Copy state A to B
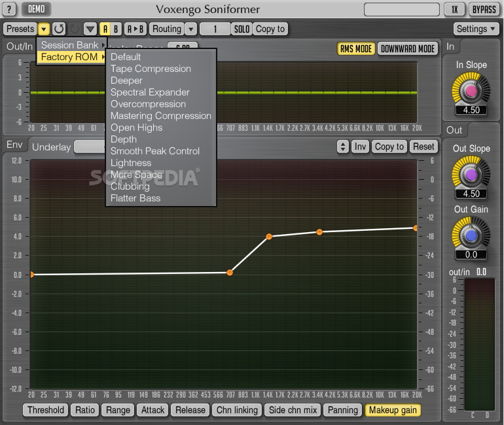The width and height of the screenshot is (504, 425). (135, 29)
